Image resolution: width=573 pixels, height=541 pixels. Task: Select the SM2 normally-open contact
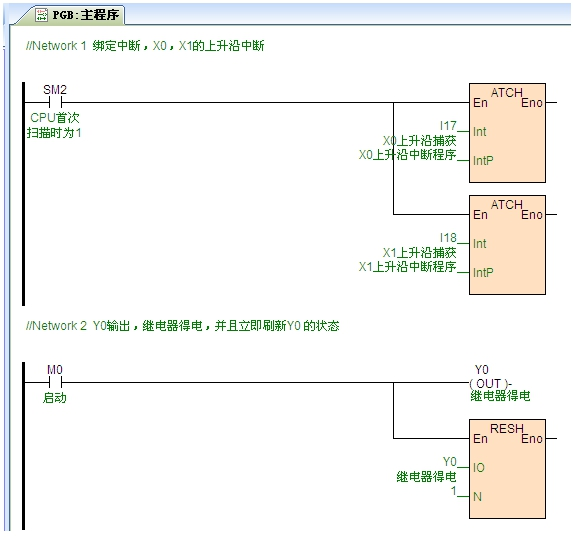(55, 102)
